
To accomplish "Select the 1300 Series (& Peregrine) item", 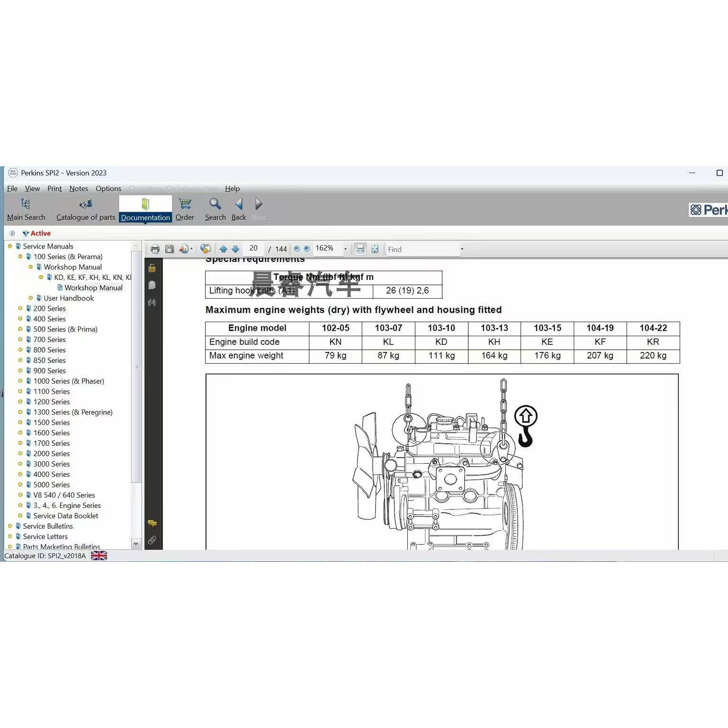I will (x=73, y=413).
